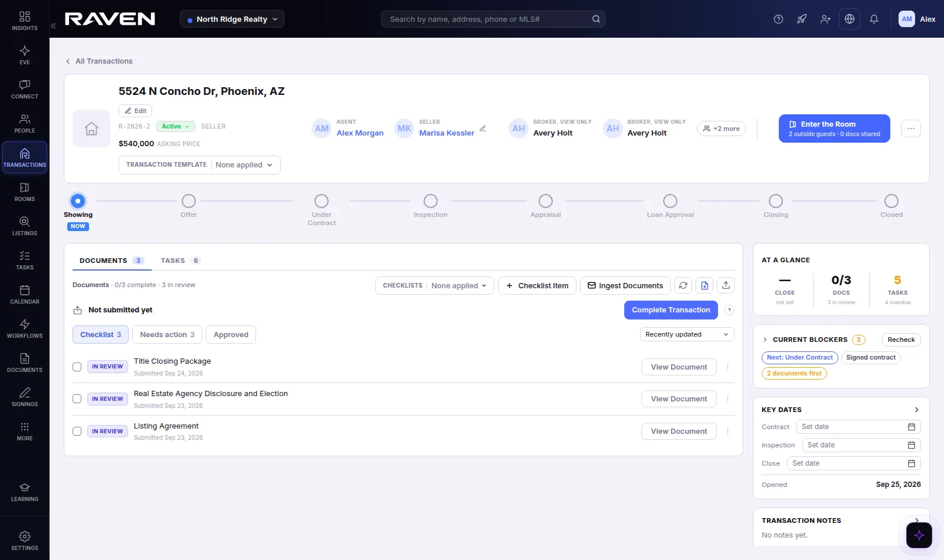Collapse the sidebar with the double-chevron icon

tap(53, 26)
